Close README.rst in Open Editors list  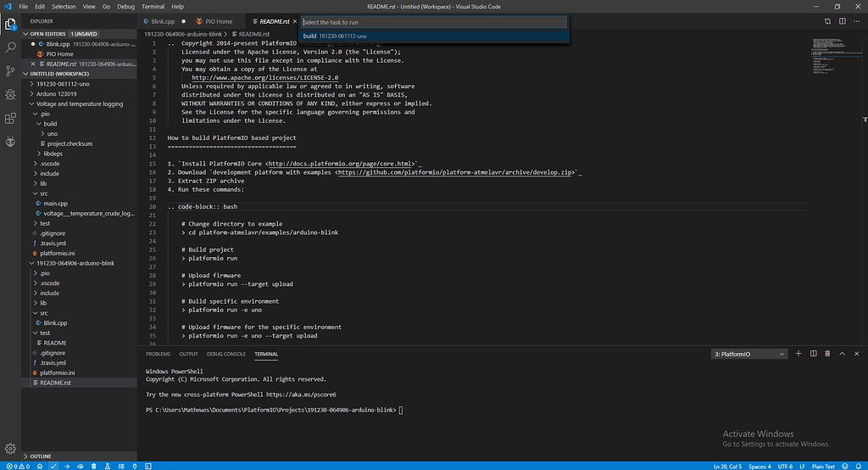(33, 64)
